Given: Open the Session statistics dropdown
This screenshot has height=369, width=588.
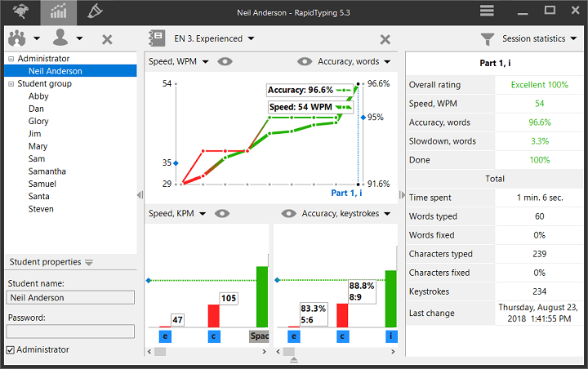Looking at the screenshot, I should pyautogui.click(x=540, y=38).
